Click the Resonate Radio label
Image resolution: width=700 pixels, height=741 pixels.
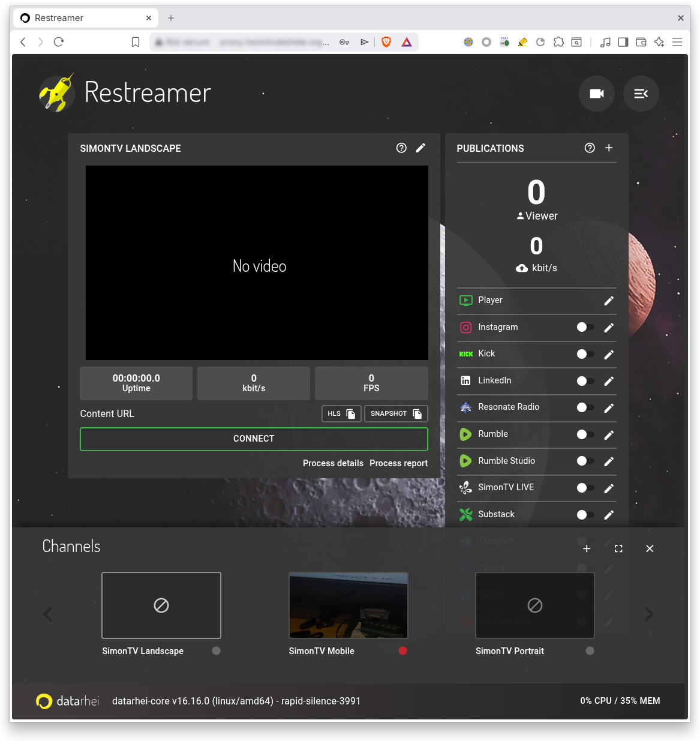pyautogui.click(x=509, y=407)
